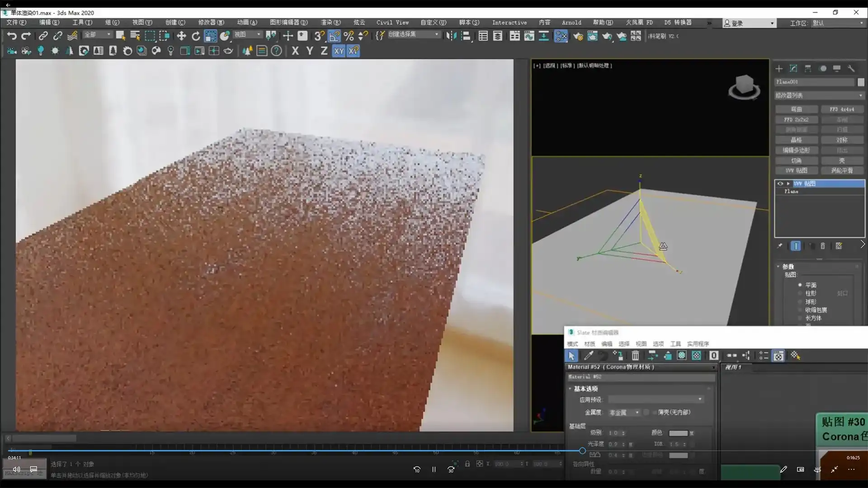Select 平面 mapping radio button
This screenshot has height=488, width=868.
[800, 285]
